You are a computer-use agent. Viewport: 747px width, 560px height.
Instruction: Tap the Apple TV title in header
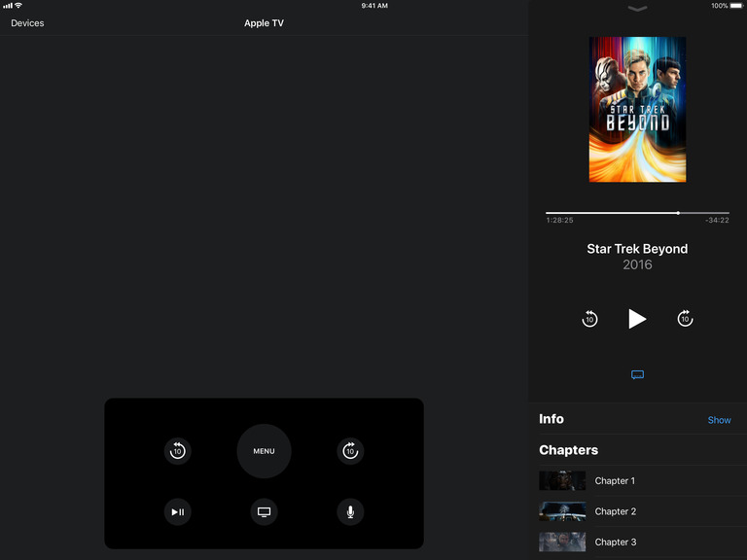click(264, 23)
